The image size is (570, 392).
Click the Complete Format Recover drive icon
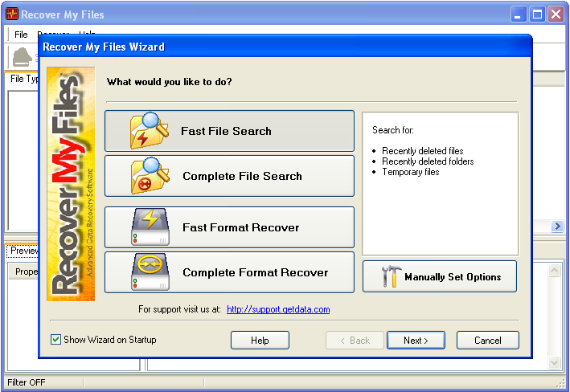[x=150, y=272]
